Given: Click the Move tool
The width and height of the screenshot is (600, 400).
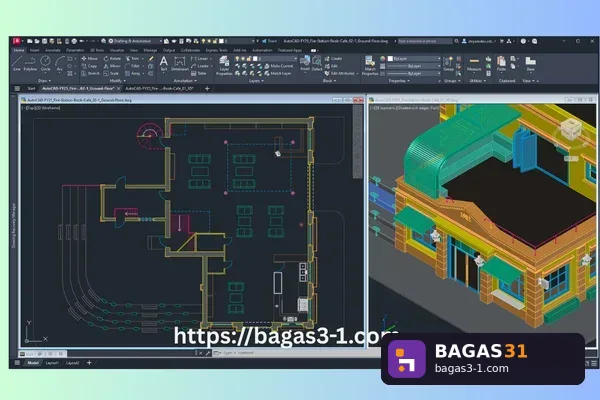Looking at the screenshot, I should tap(90, 59).
